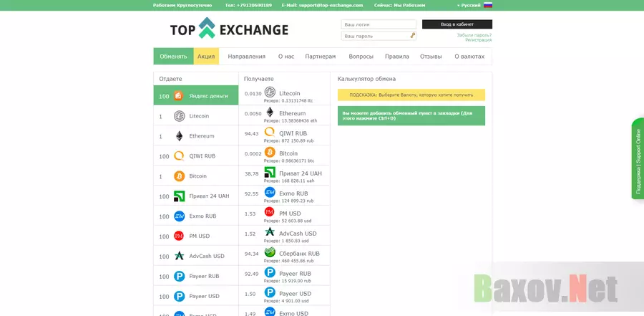Click the Вход в кабинет button

457,24
